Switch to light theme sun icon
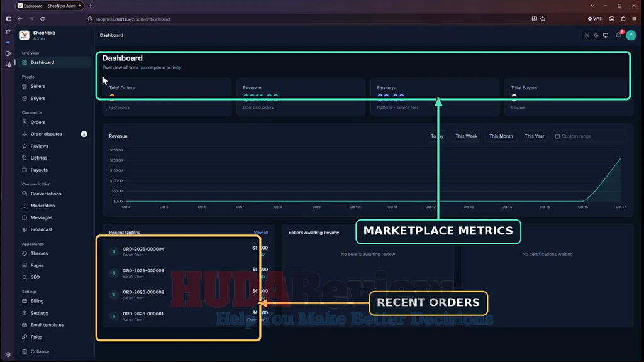 click(x=587, y=35)
